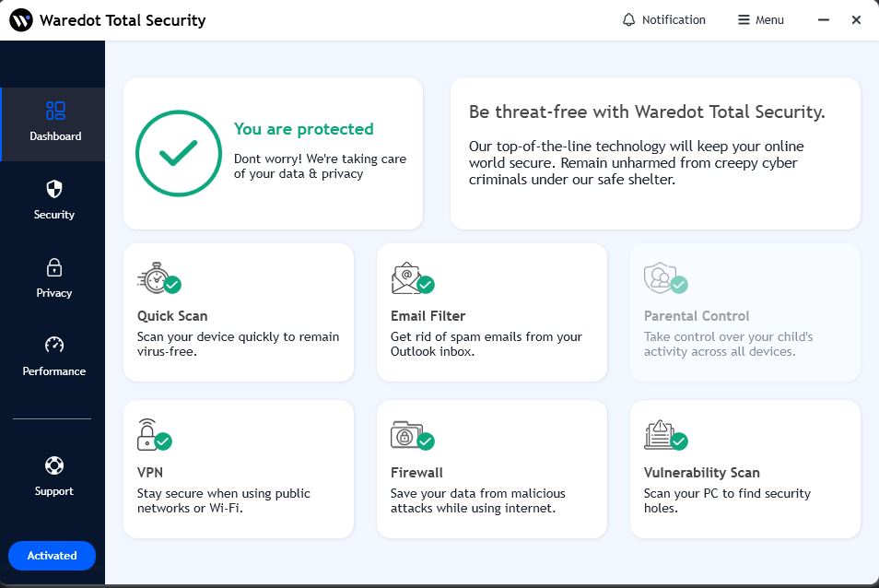Open the hamburger Menu
Image resolution: width=879 pixels, height=588 pixels.
tap(760, 19)
